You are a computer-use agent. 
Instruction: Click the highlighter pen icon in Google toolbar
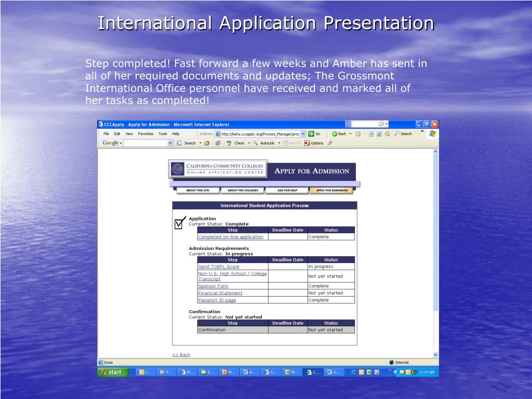330,143
